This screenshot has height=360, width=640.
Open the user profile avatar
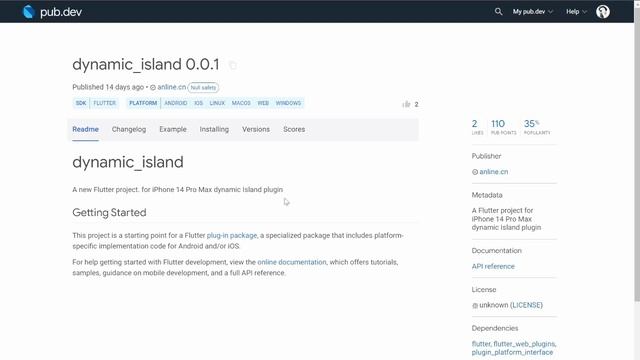[x=603, y=11]
